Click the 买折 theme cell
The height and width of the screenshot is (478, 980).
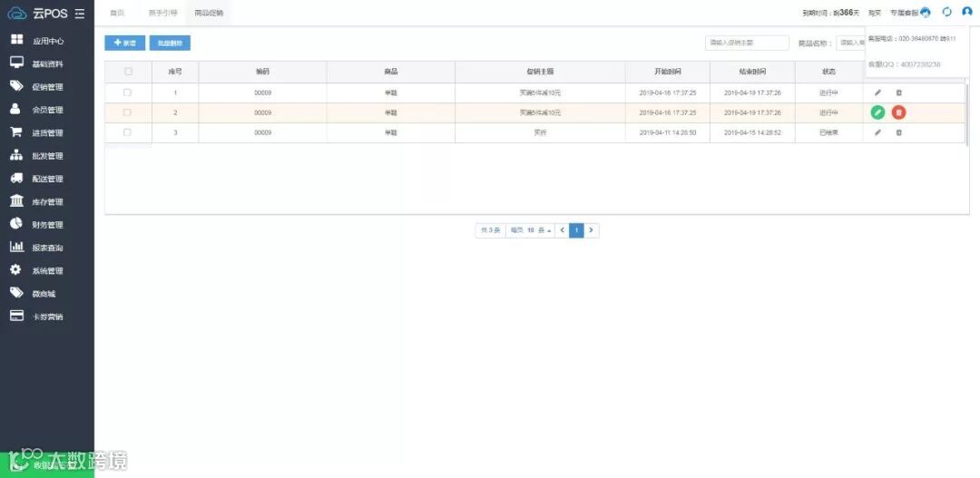(540, 132)
